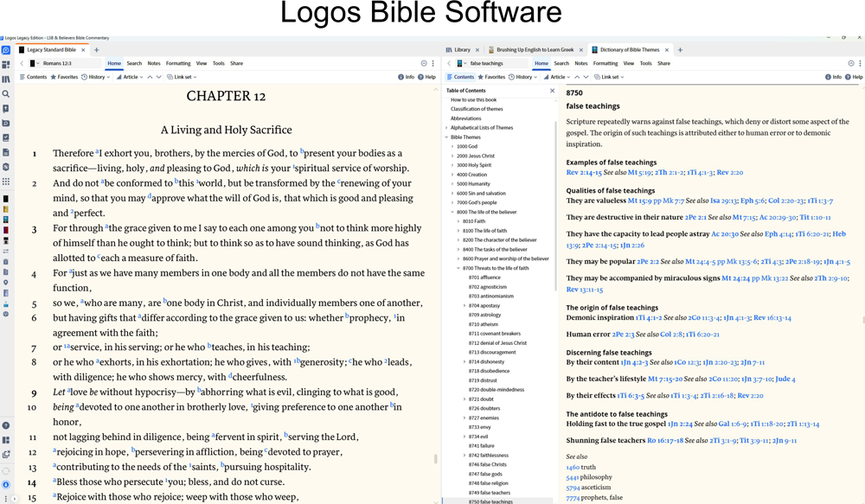Expand the 1000 God tree node
This screenshot has height=504, width=865.
(x=452, y=147)
